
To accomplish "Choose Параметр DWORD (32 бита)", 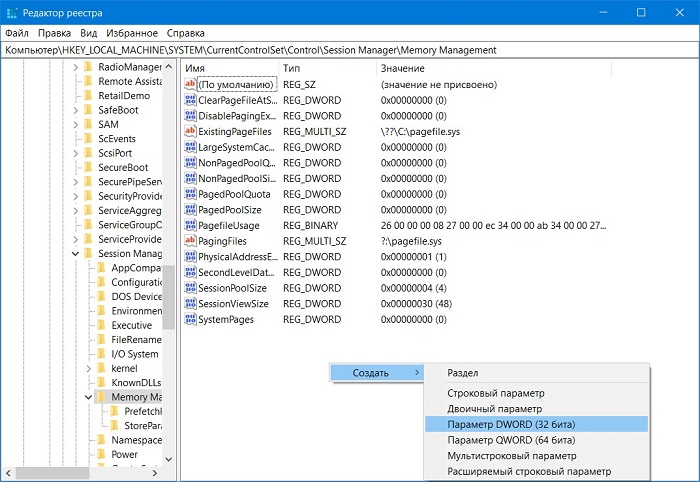I will (x=537, y=424).
